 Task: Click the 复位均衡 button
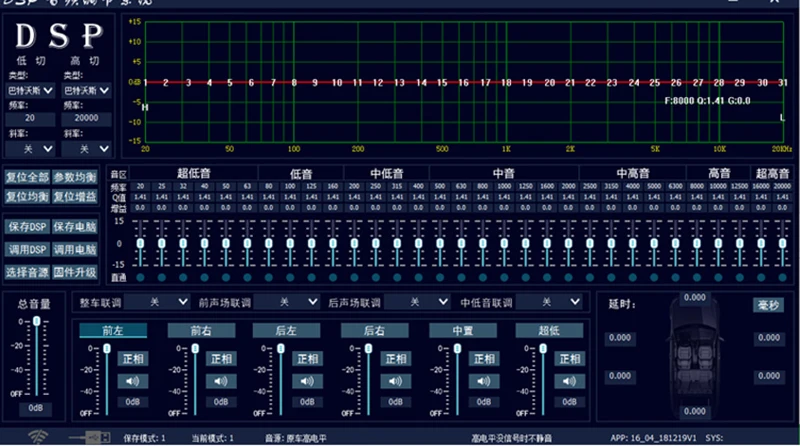pos(28,196)
